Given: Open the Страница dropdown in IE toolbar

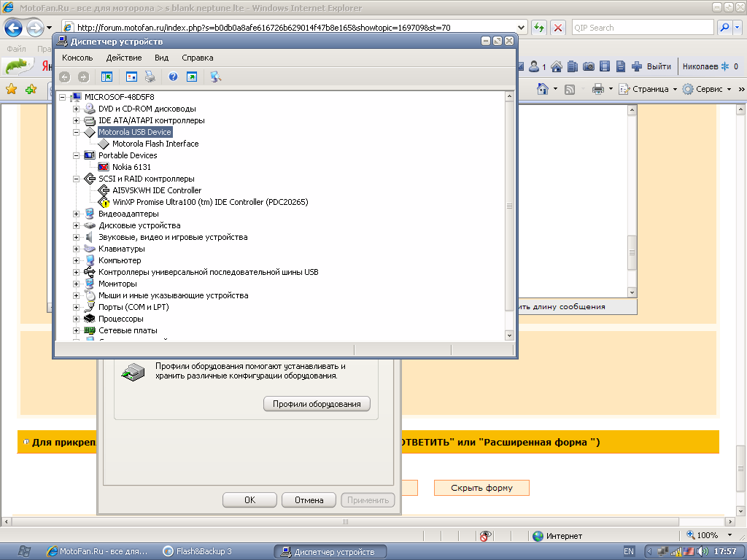Looking at the screenshot, I should coord(675,89).
